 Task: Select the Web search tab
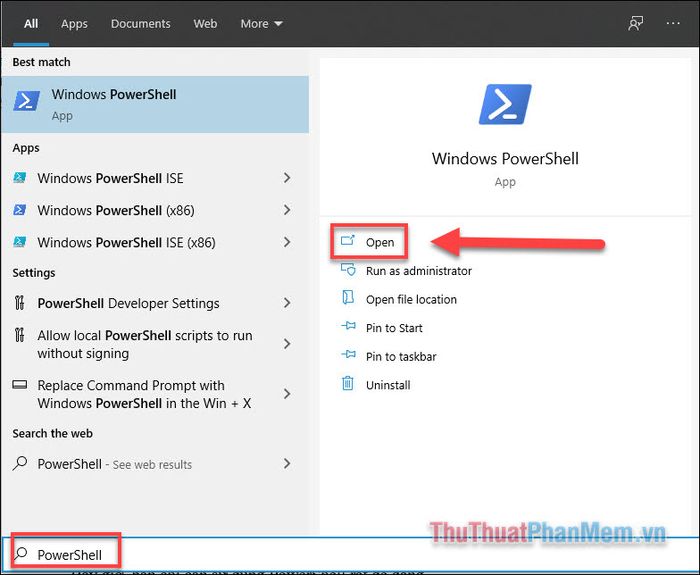[205, 24]
